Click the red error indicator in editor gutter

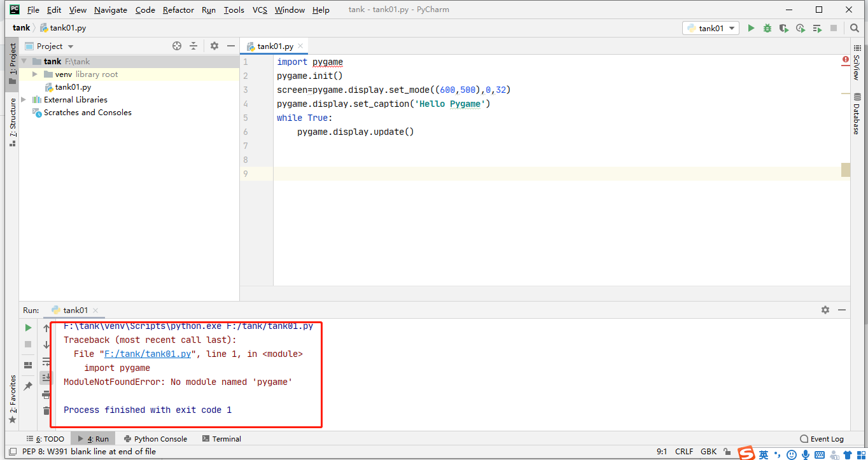846,60
